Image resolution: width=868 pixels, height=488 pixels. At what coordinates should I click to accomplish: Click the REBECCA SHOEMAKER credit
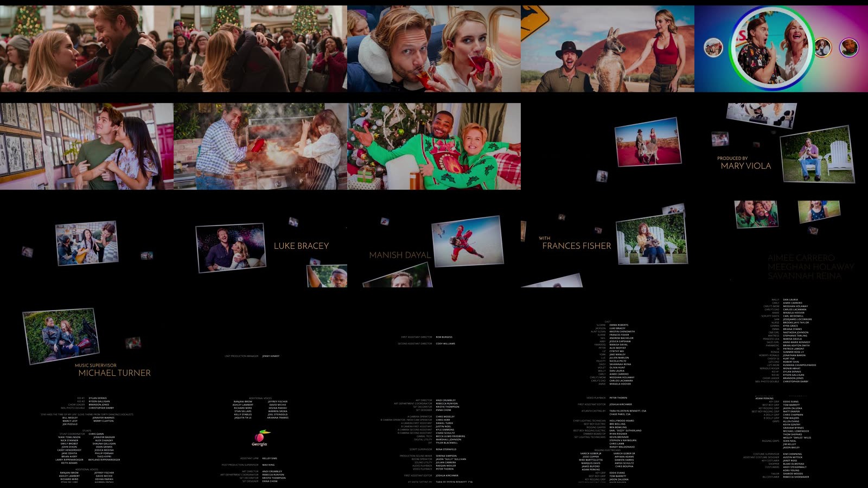pos(796,477)
